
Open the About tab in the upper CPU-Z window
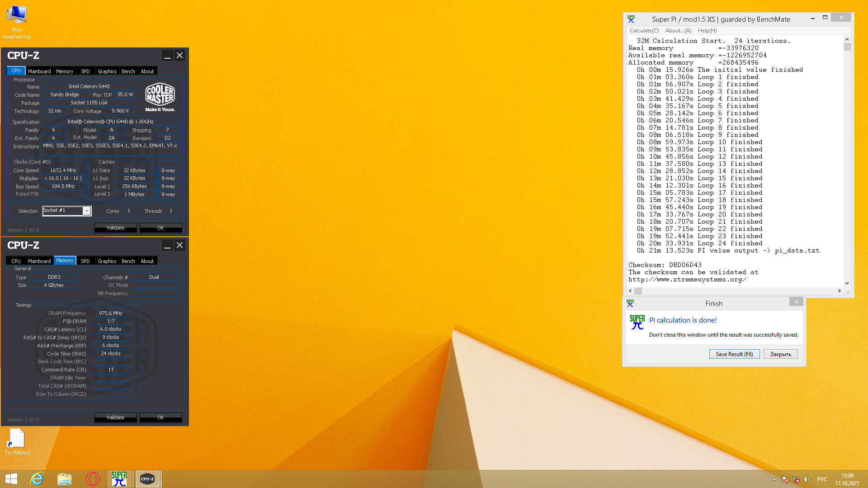pos(147,71)
